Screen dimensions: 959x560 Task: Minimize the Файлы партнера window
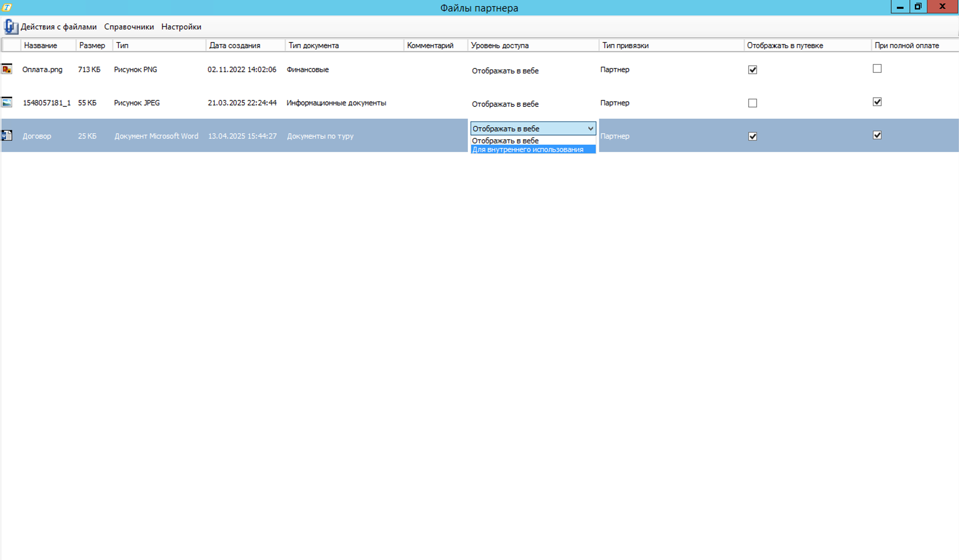pos(900,6)
